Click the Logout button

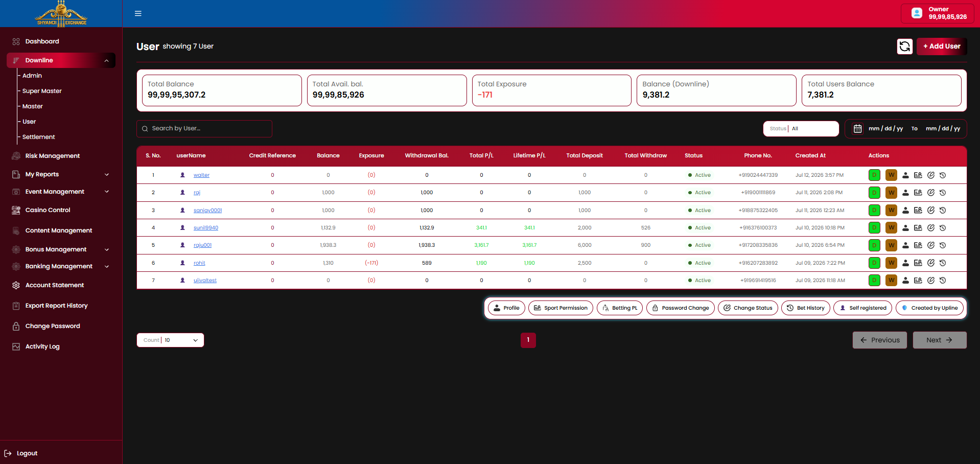click(21, 453)
